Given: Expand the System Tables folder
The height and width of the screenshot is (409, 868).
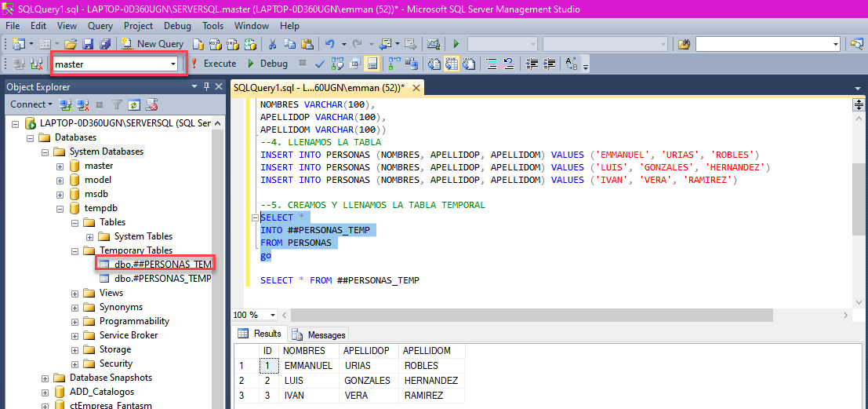Looking at the screenshot, I should [89, 236].
